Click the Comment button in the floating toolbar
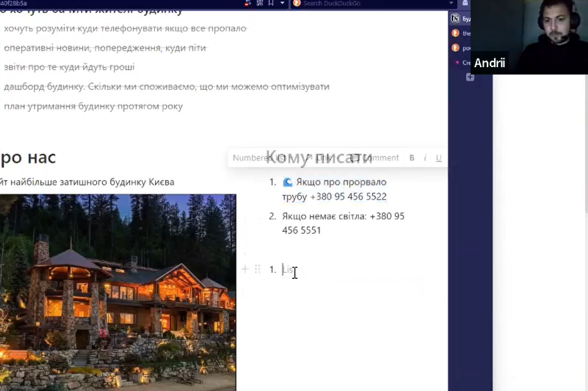Image resolution: width=588 pixels, height=391 pixels. [375, 158]
